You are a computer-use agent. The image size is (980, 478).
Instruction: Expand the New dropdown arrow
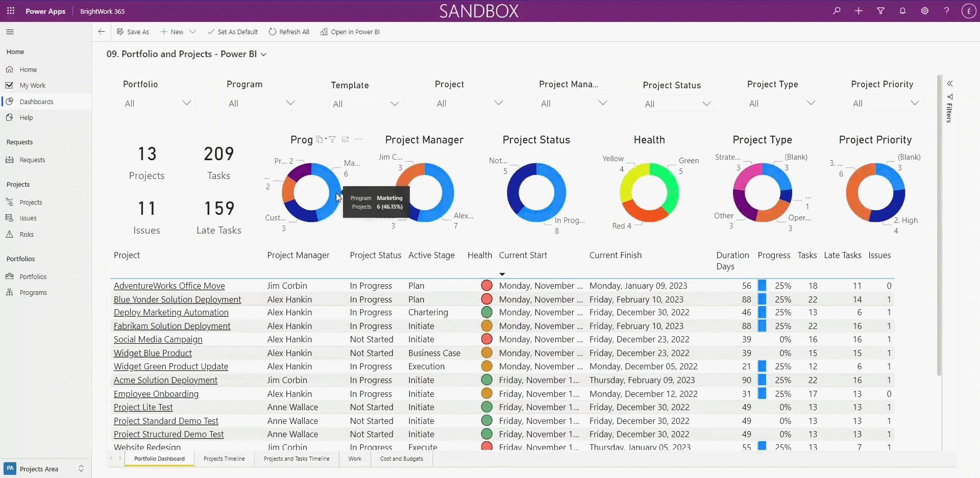tap(192, 32)
